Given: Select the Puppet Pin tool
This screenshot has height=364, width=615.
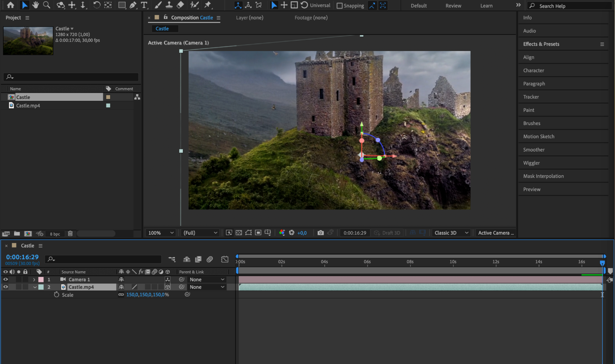Looking at the screenshot, I should pyautogui.click(x=208, y=5).
